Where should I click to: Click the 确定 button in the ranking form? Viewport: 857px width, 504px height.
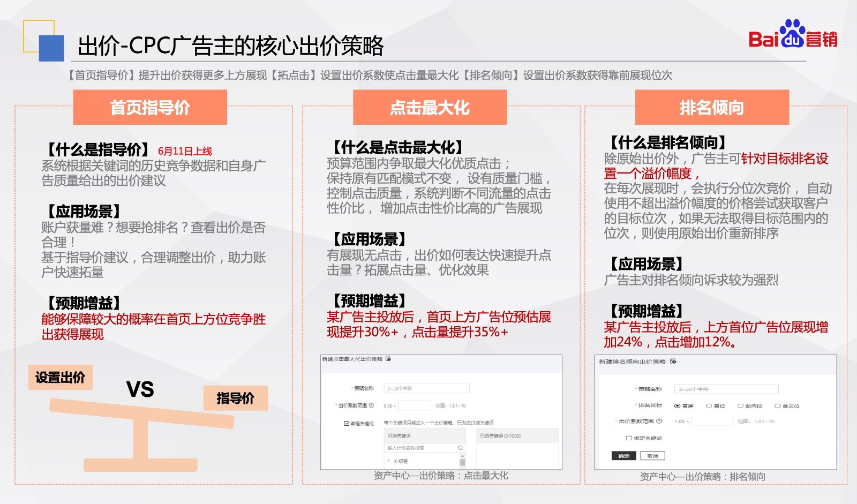point(624,456)
